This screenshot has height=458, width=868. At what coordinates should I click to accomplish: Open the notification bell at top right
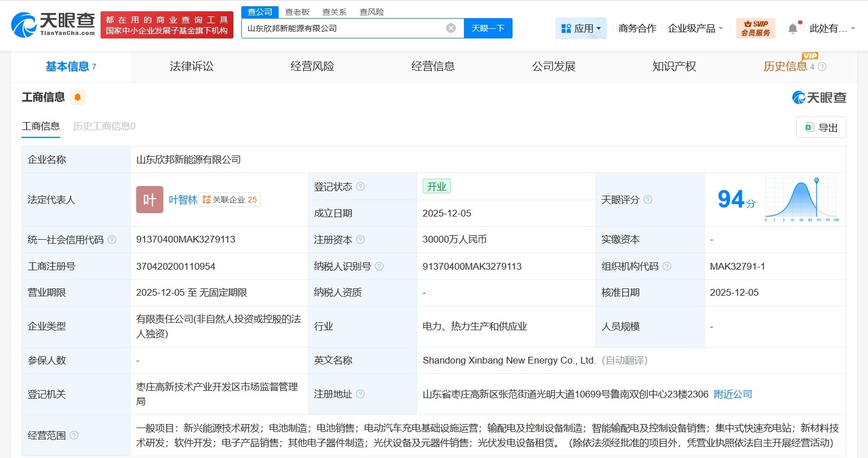tap(793, 27)
